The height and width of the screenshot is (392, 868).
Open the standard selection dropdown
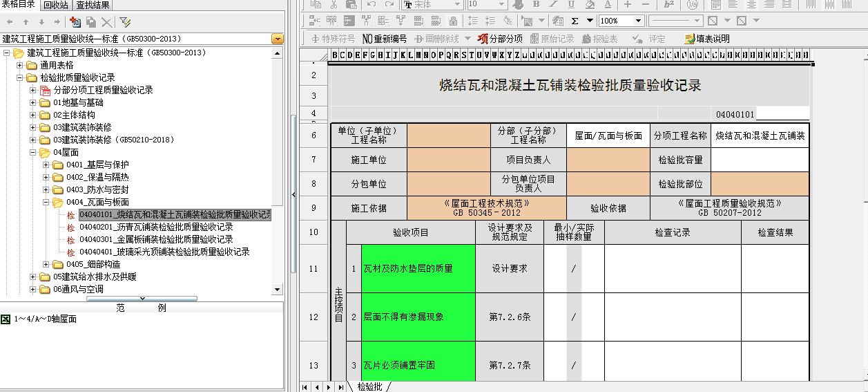[278, 39]
